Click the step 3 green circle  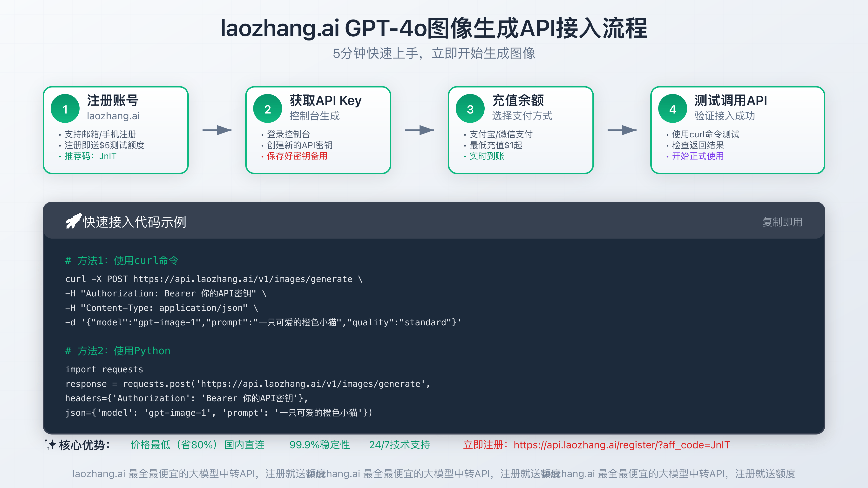470,108
